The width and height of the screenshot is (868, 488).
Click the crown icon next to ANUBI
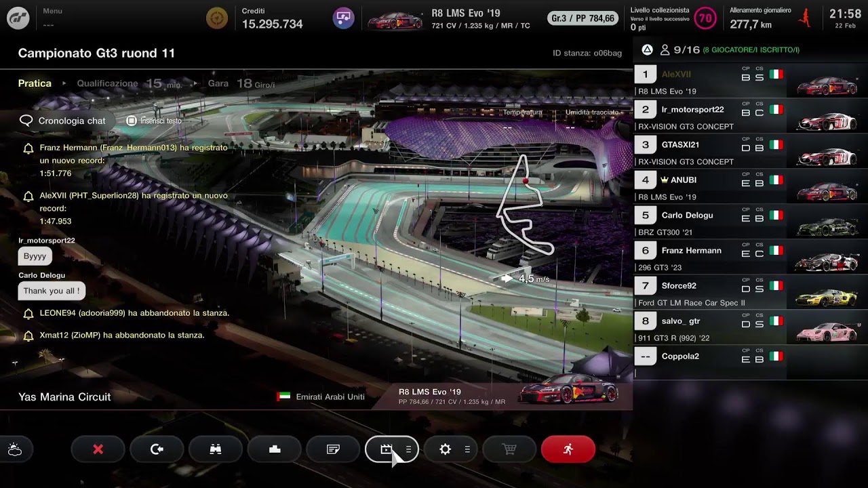pos(665,180)
